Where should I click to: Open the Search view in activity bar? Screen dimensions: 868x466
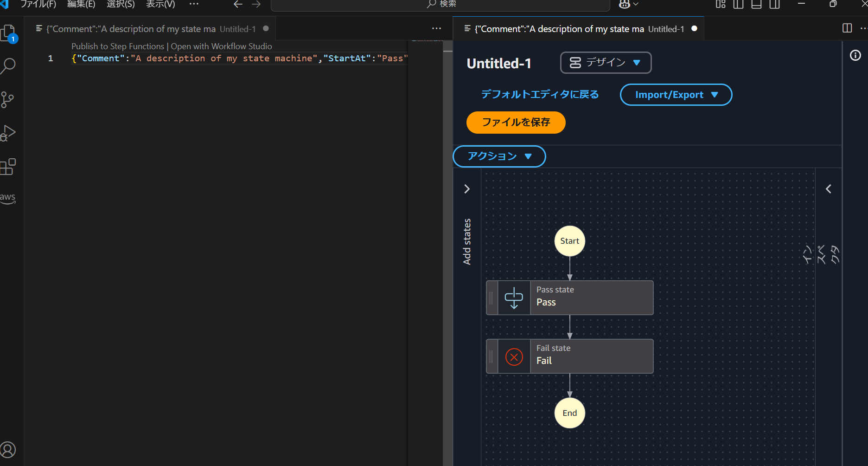[x=8, y=66]
